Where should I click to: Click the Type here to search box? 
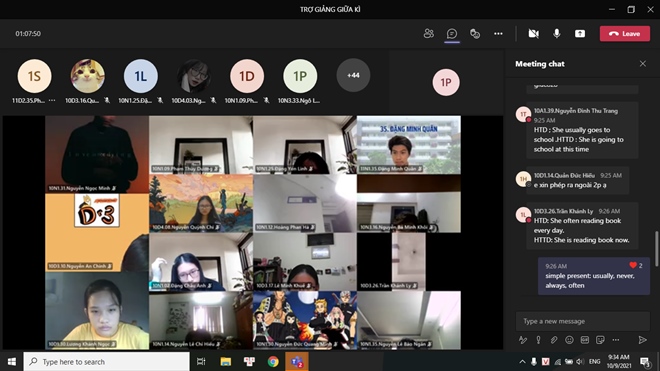[106, 362]
